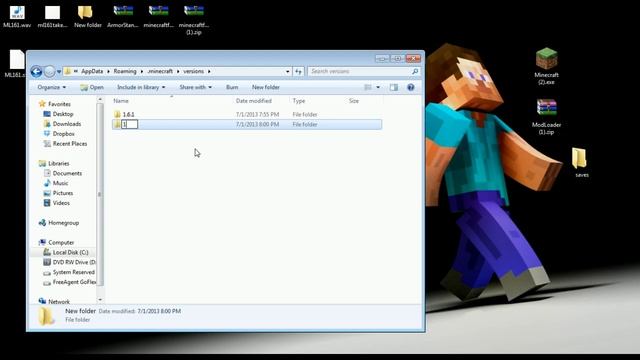
Task: Select Desktop in the navigation pane
Action: pyautogui.click(x=58, y=114)
